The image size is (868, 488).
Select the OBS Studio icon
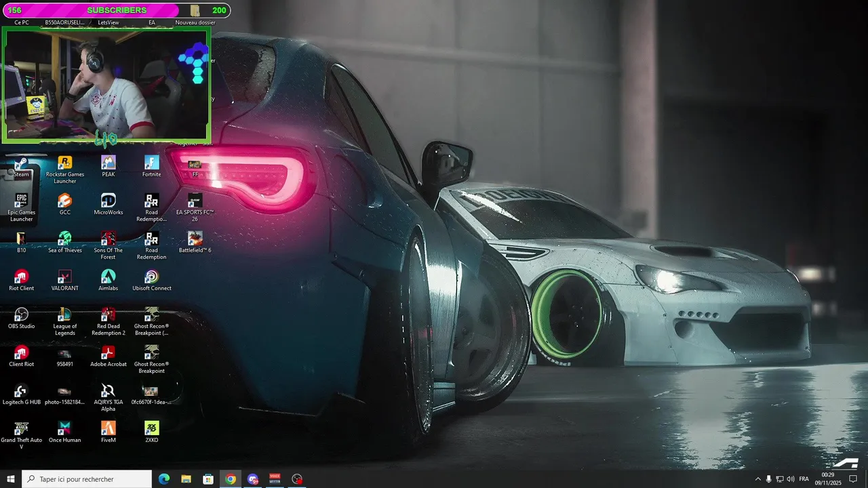click(x=22, y=319)
